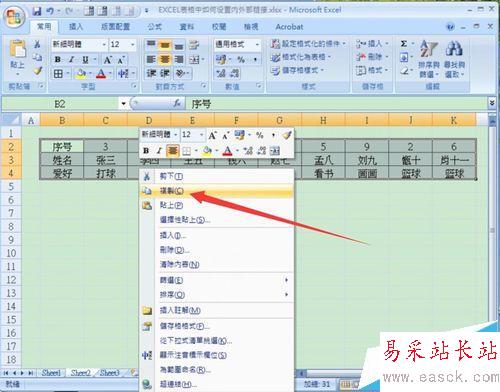
Task: Toggle Bold in the ribbon font group
Action: coord(58,59)
